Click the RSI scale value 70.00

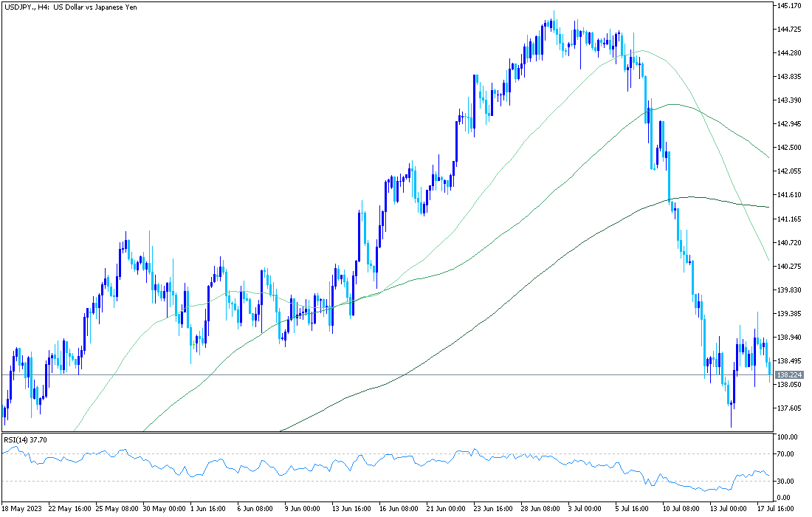786,454
